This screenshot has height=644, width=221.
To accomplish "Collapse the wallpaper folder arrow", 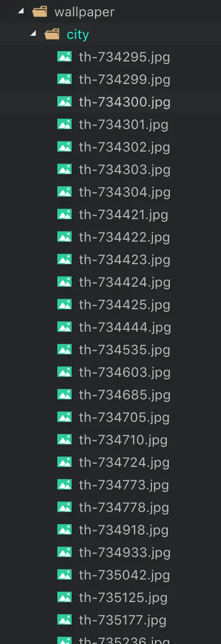I will point(20,11).
